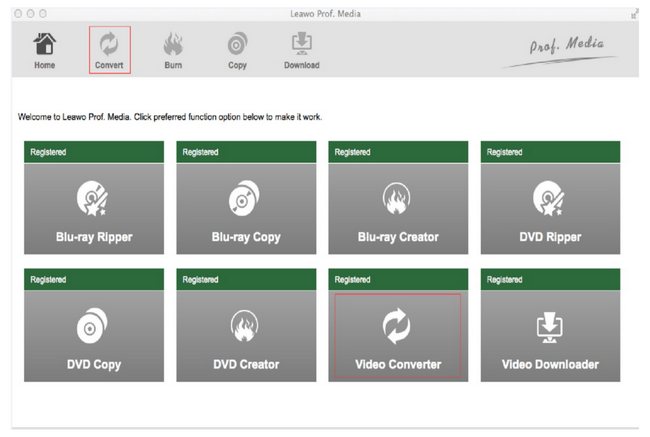Open the DVD Ripper tile
The image size is (650, 437).
pos(550,208)
